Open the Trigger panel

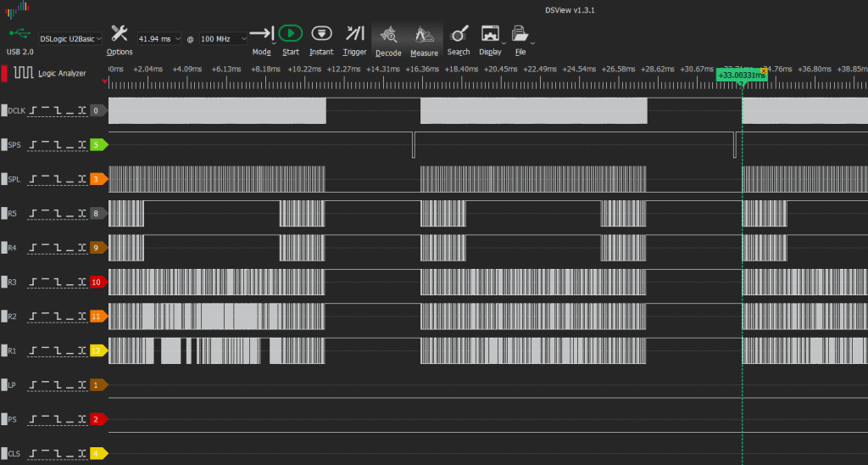click(x=354, y=34)
